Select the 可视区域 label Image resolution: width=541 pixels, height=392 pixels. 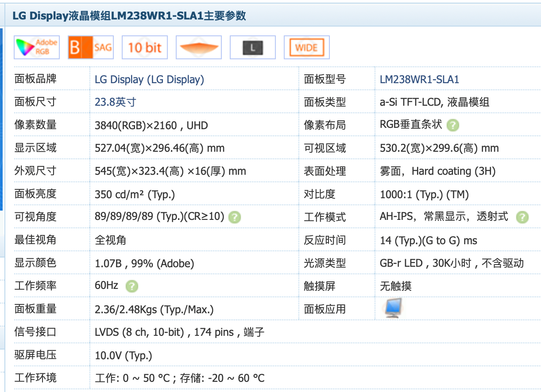tap(325, 148)
